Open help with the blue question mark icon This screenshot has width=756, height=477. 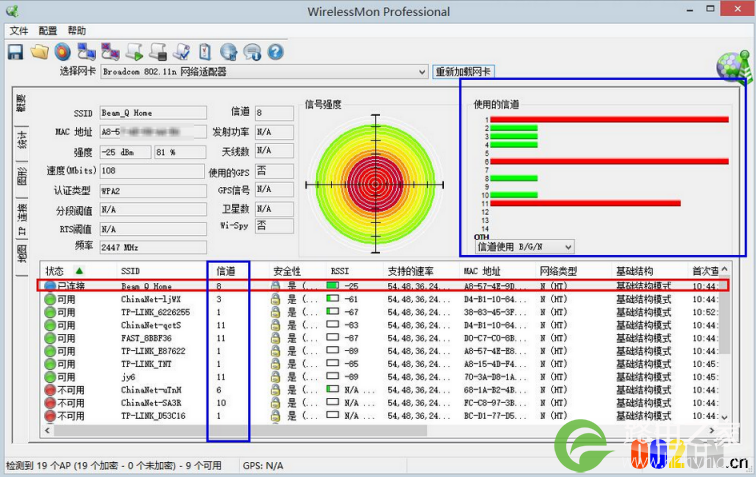[276, 52]
